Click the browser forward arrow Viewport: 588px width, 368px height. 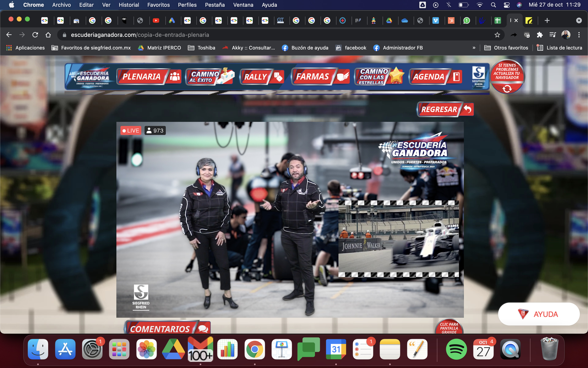22,35
